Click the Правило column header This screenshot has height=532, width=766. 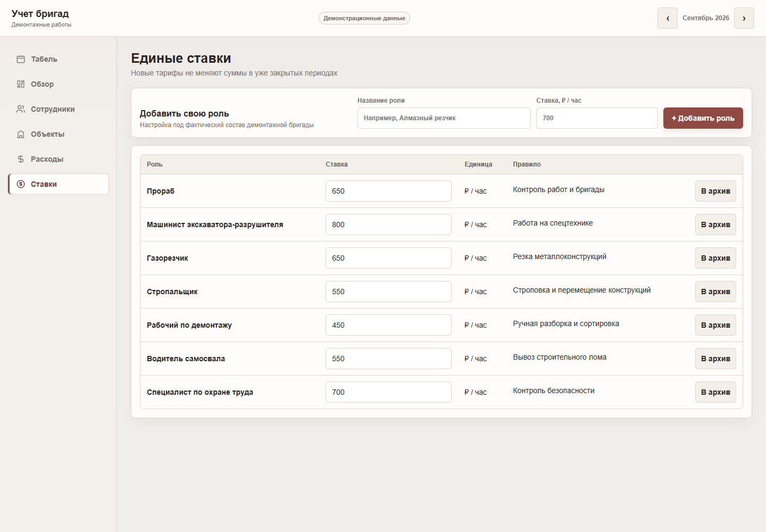[x=527, y=164]
